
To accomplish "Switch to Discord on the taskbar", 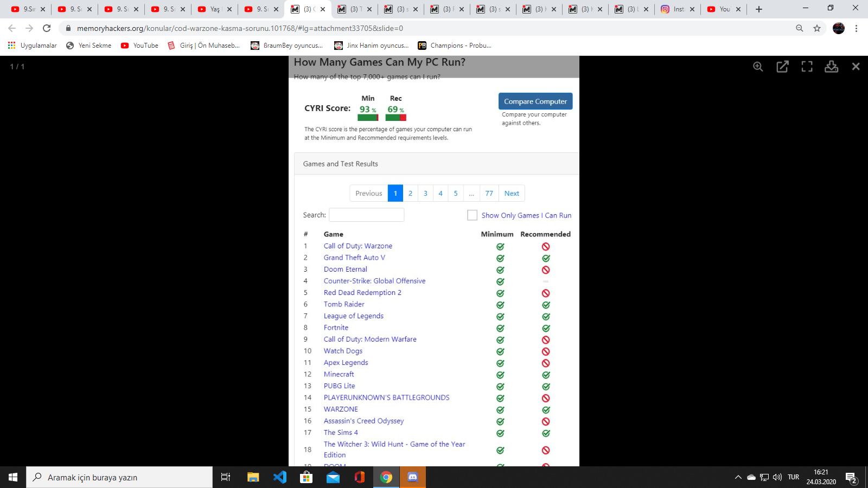I will 413,477.
